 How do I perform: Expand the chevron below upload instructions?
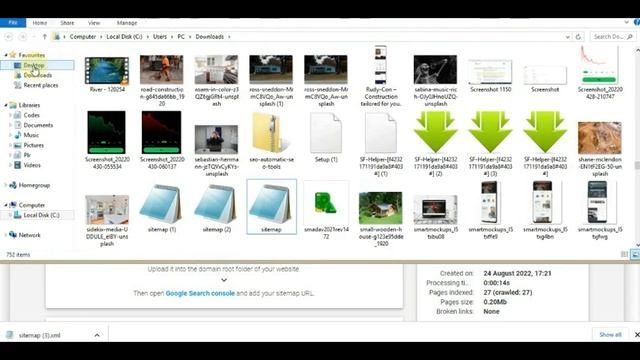click(x=224, y=280)
